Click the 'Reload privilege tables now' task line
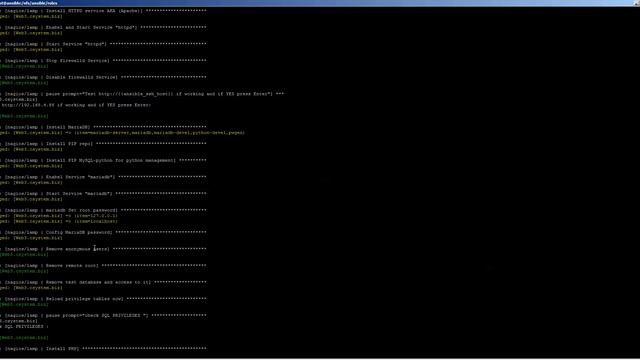This screenshot has height=360, width=640. tap(103, 299)
